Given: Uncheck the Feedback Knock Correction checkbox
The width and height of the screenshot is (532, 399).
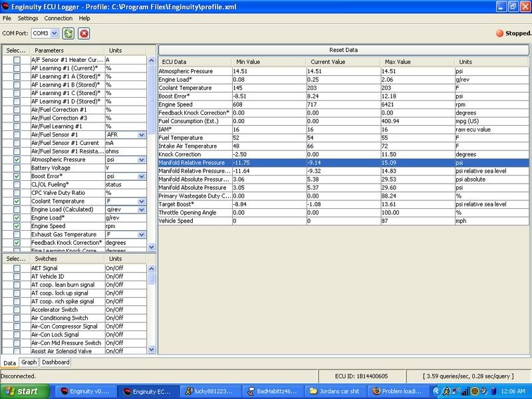Looking at the screenshot, I should [17, 243].
